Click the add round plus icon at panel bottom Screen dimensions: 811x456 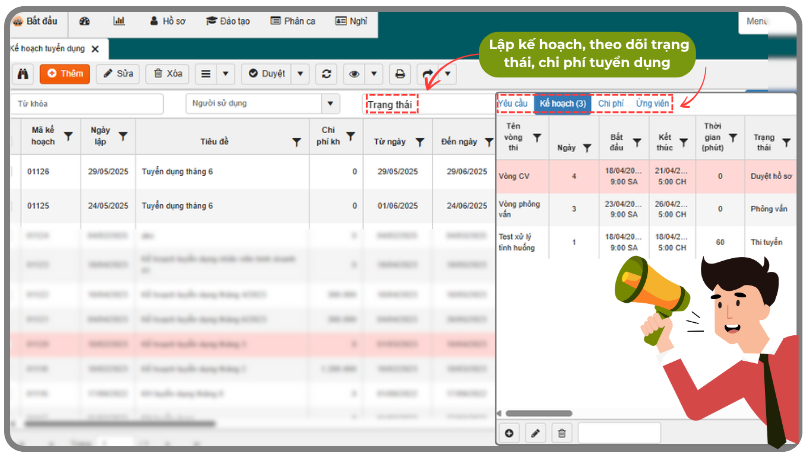tap(509, 433)
